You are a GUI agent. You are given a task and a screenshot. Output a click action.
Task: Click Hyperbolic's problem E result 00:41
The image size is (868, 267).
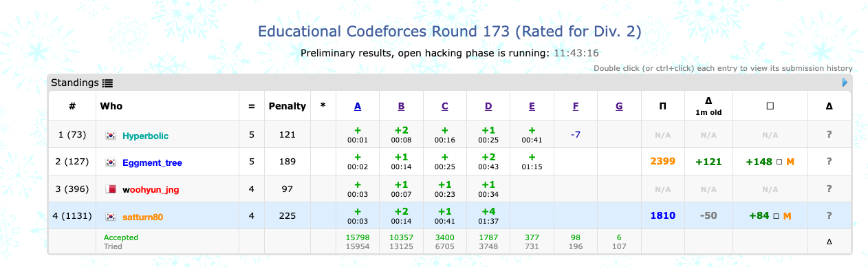532,134
